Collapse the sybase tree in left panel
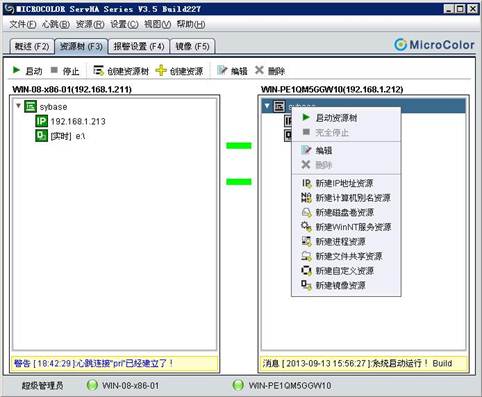Viewport: 482px width, 397px height. (x=19, y=106)
